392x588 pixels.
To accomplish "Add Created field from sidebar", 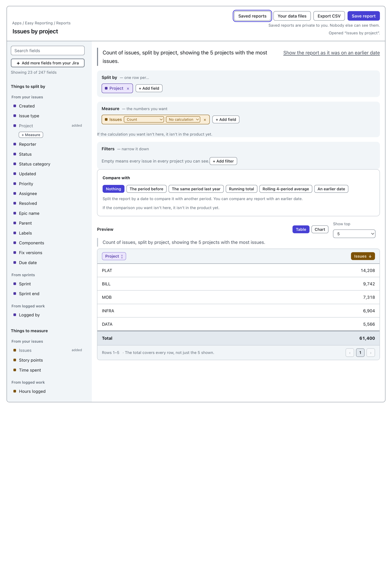I will click(48, 106).
